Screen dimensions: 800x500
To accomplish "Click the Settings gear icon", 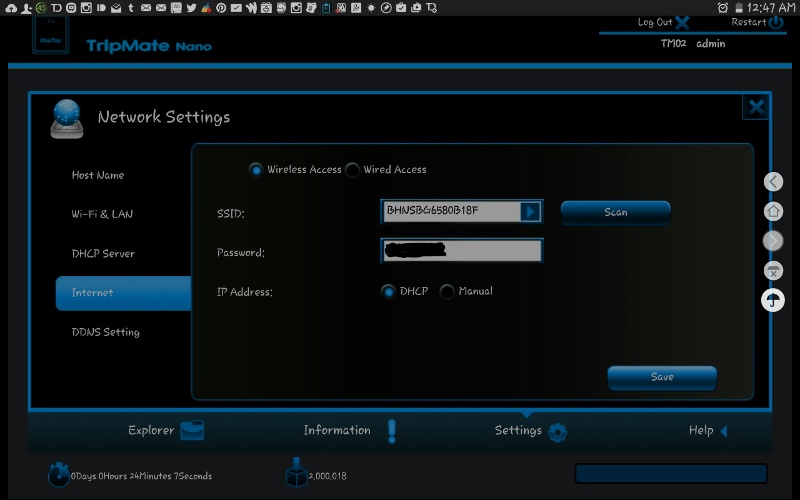I will [x=557, y=432].
